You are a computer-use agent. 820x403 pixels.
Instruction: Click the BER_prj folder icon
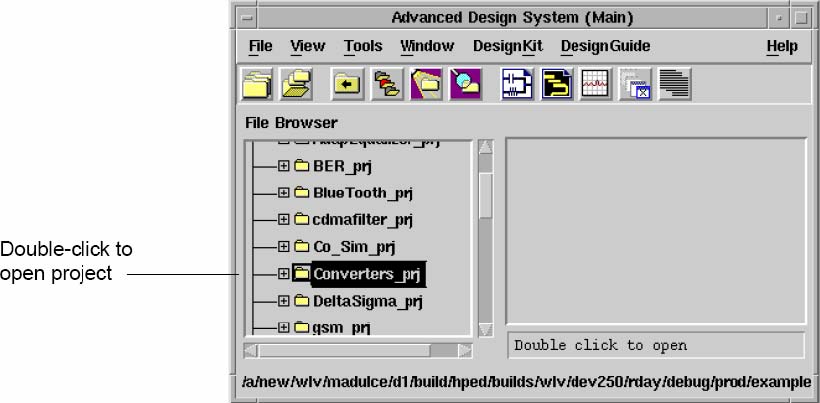pyautogui.click(x=301, y=166)
